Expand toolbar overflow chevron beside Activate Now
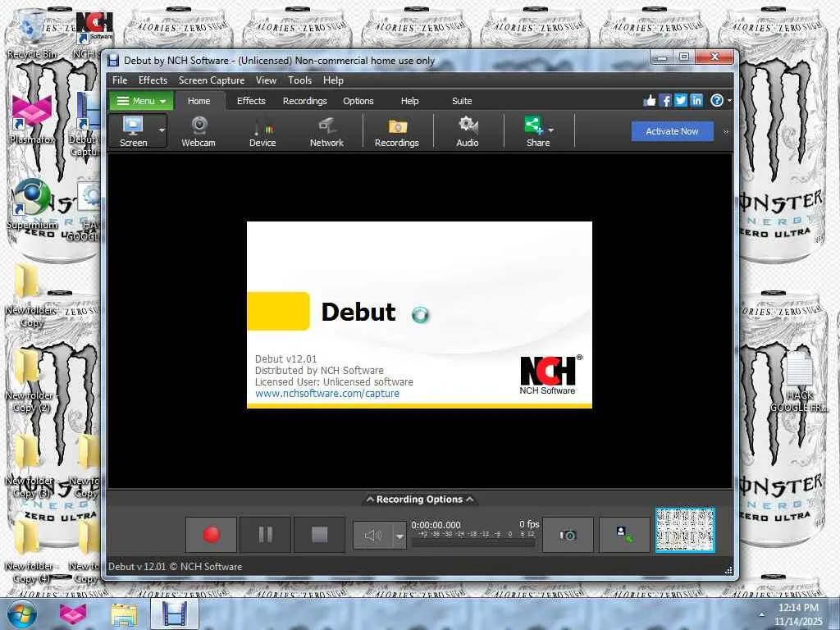This screenshot has height=630, width=840. [726, 132]
